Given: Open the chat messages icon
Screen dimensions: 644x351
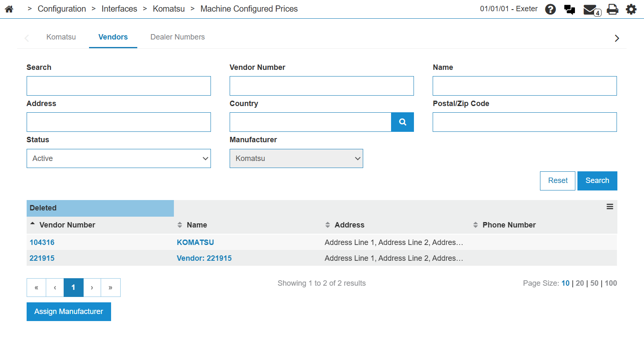Looking at the screenshot, I should coord(569,9).
